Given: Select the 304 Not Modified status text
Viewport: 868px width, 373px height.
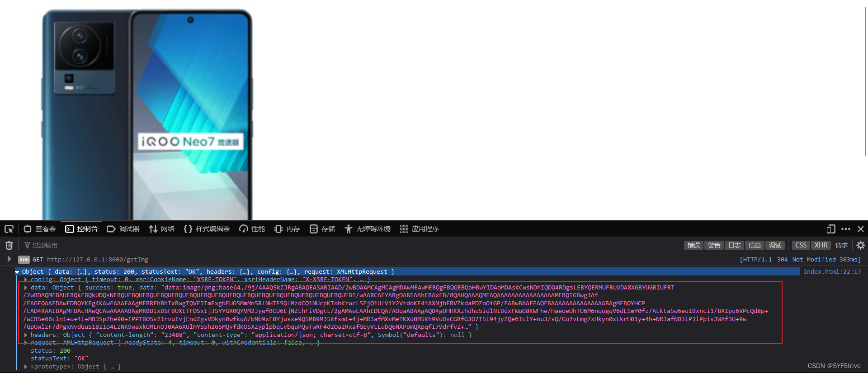Looking at the screenshot, I should [x=806, y=260].
